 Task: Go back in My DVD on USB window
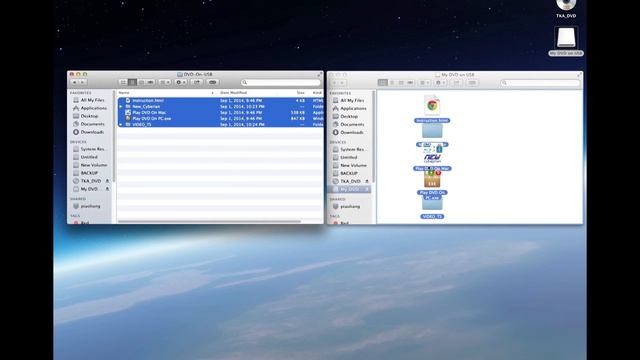tap(334, 83)
